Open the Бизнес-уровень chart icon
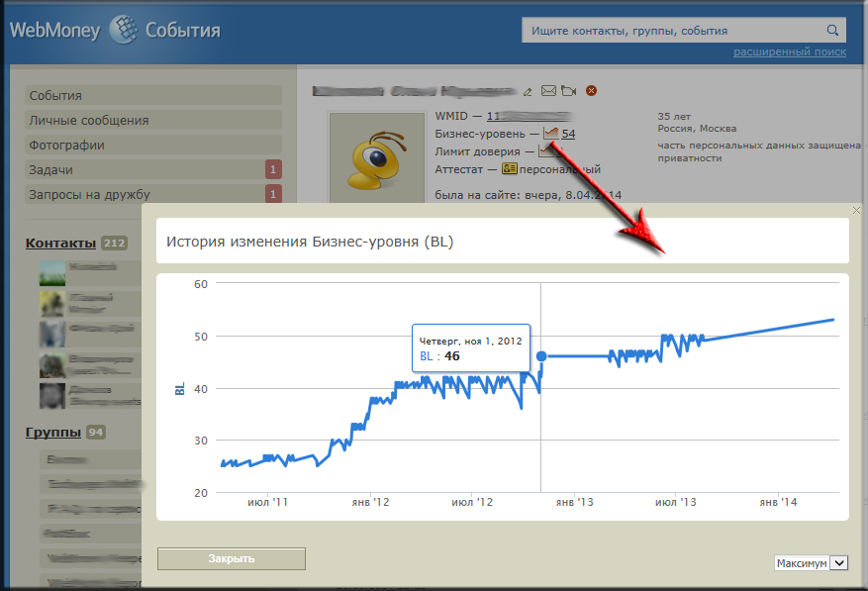The height and width of the screenshot is (591, 868). pos(551,133)
